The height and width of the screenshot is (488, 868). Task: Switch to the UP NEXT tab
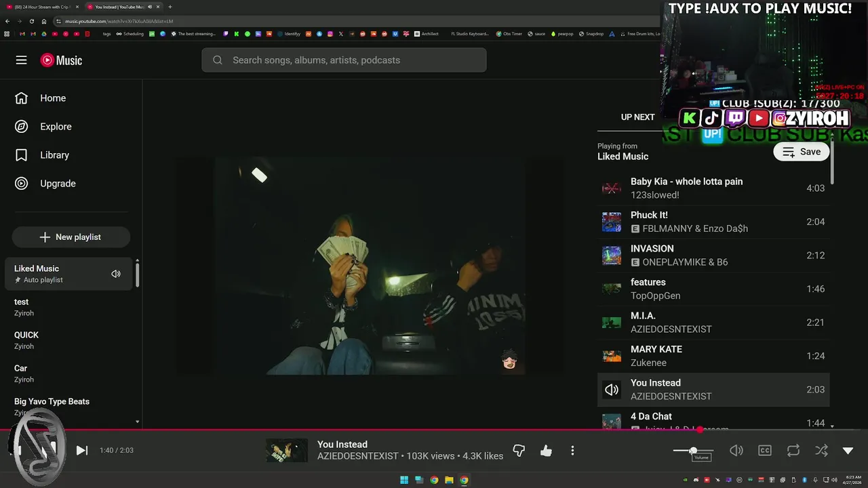(638, 117)
